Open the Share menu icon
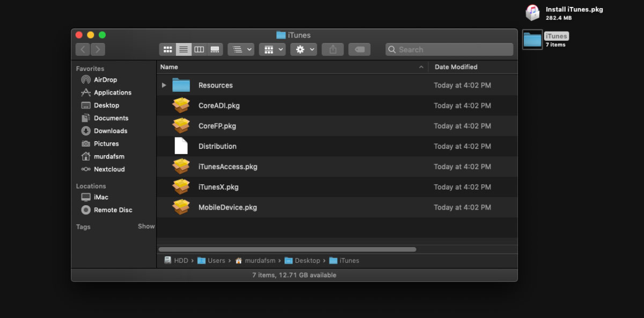The height and width of the screenshot is (318, 644). (x=332, y=49)
